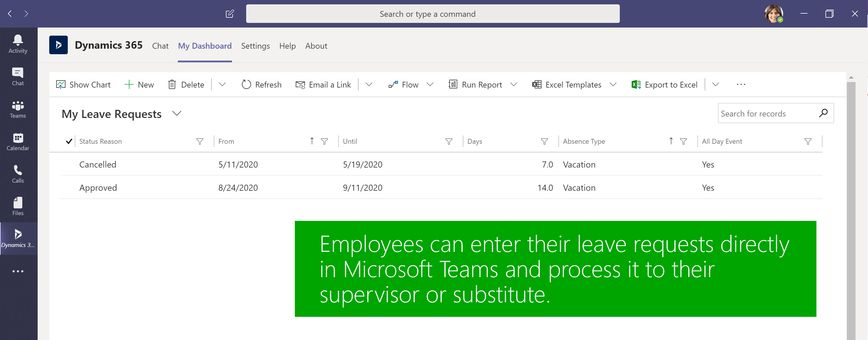The width and height of the screenshot is (868, 340).
Task: Filter the Days column
Action: click(544, 141)
